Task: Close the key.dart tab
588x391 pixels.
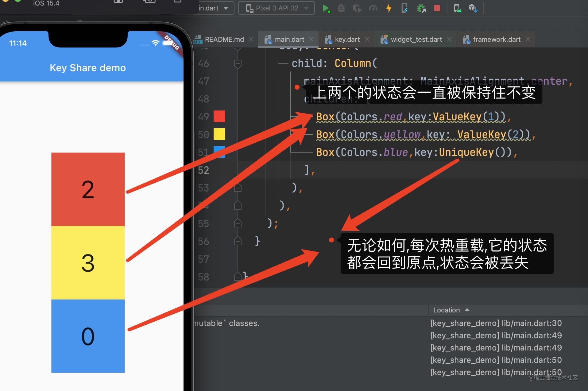Action: [x=367, y=40]
